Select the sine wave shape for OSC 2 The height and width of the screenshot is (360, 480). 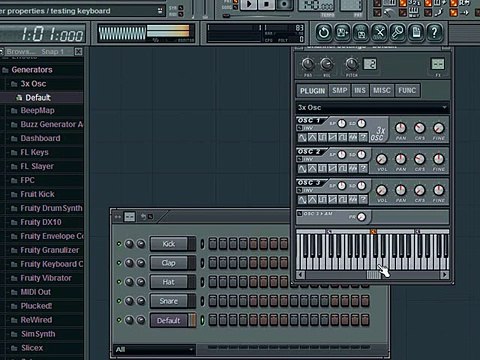(x=302, y=168)
